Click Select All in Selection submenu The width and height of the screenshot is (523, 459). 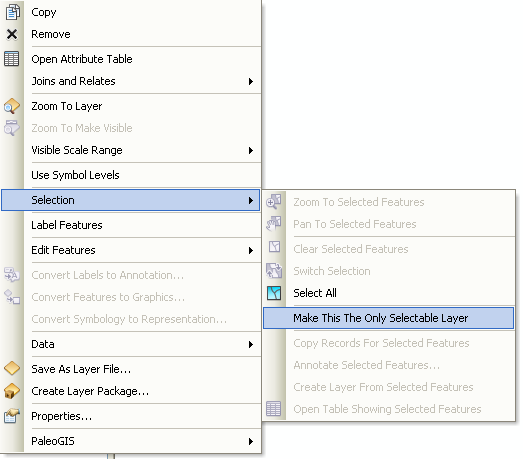[315, 293]
